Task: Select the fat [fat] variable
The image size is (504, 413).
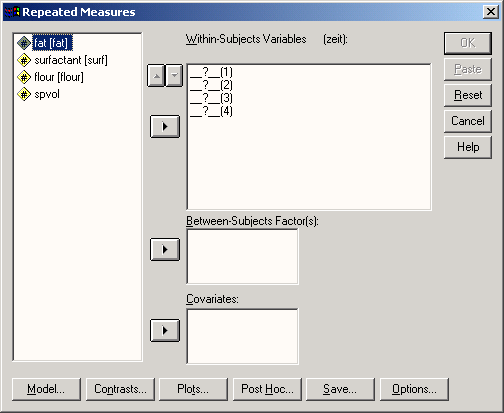Action: pos(52,43)
